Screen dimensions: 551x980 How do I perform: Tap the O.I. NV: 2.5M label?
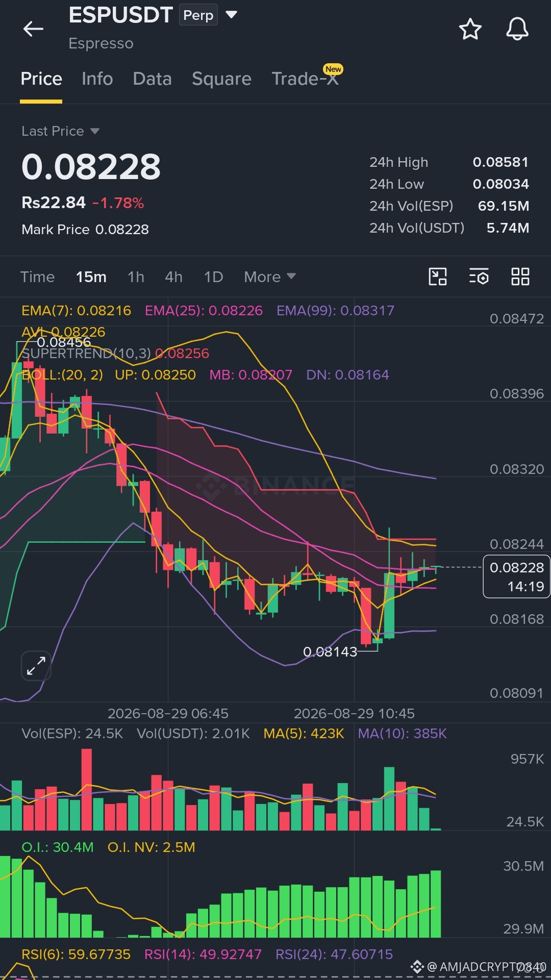pyautogui.click(x=151, y=847)
